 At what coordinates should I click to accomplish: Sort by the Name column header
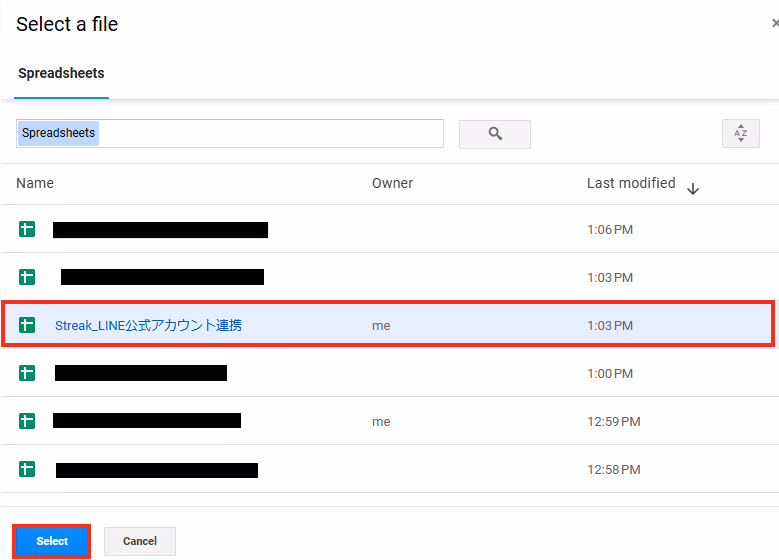point(35,183)
